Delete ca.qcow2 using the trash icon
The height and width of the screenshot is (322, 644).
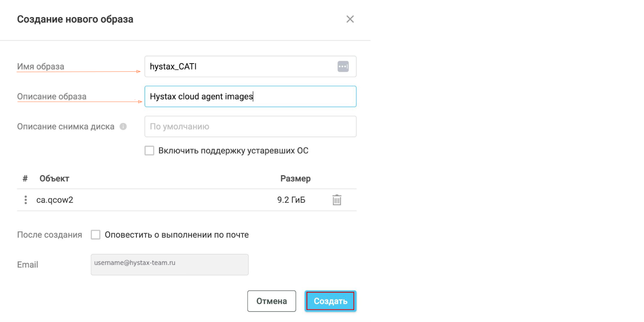point(337,200)
